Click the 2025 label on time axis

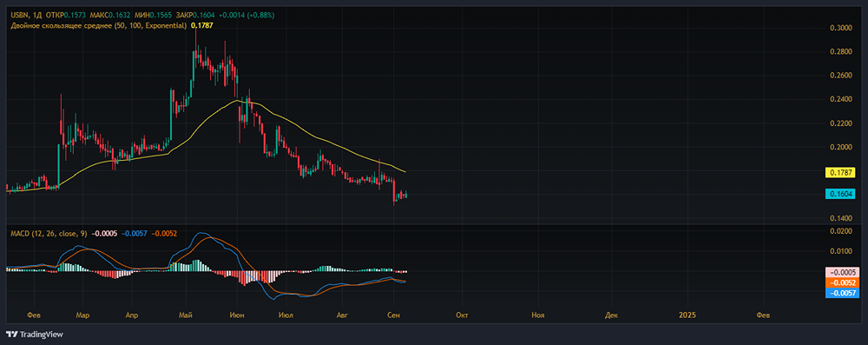[687, 315]
